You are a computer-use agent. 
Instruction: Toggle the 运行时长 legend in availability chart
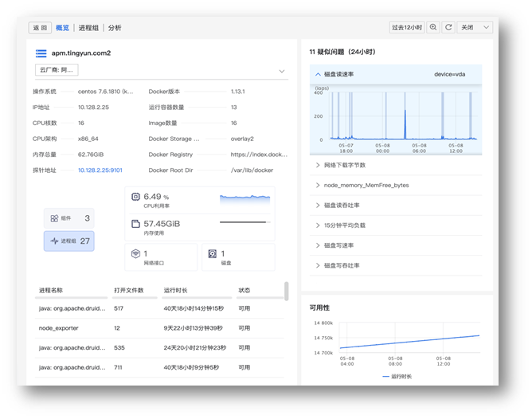(397, 377)
